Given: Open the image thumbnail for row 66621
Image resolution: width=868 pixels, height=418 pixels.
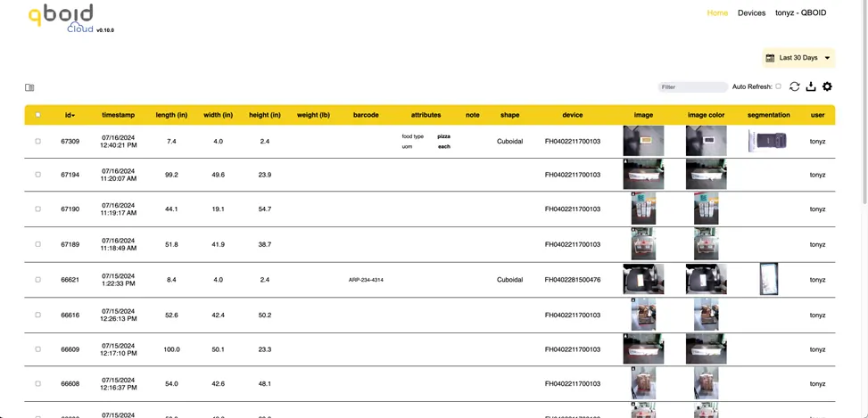Looking at the screenshot, I should coord(643,279).
